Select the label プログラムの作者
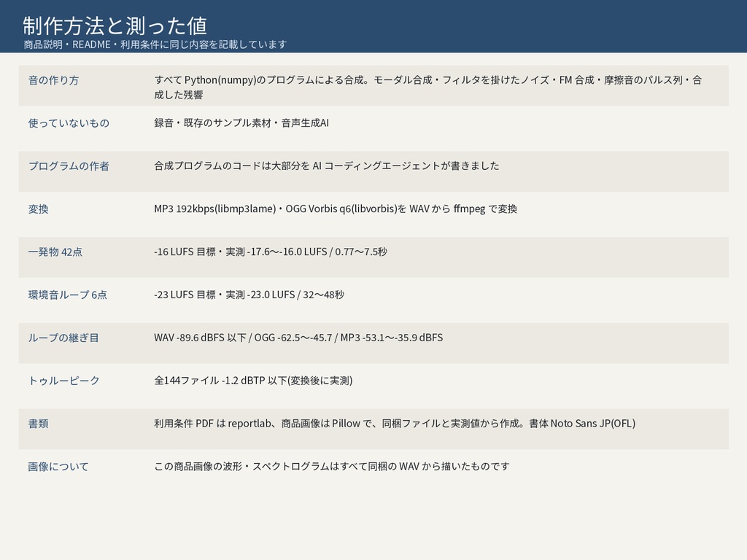Screen dimensions: 747x560 (x=69, y=166)
